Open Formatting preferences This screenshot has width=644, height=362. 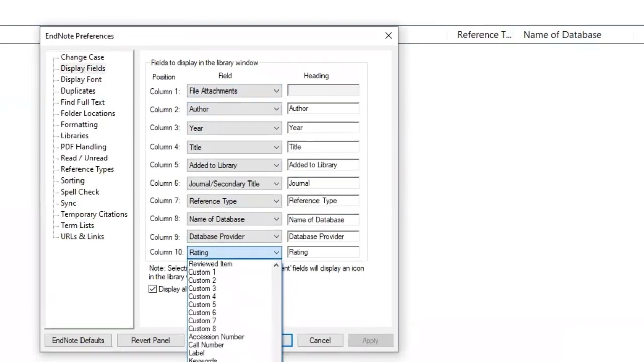click(79, 125)
